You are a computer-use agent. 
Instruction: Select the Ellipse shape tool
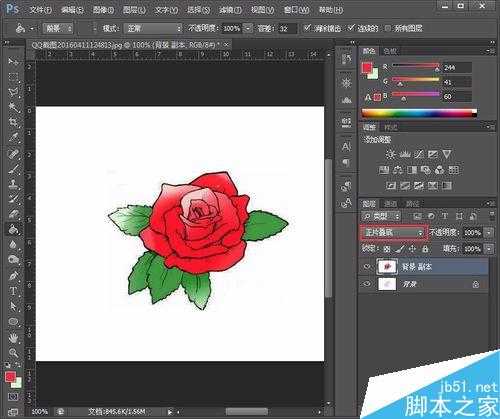pos(13,322)
